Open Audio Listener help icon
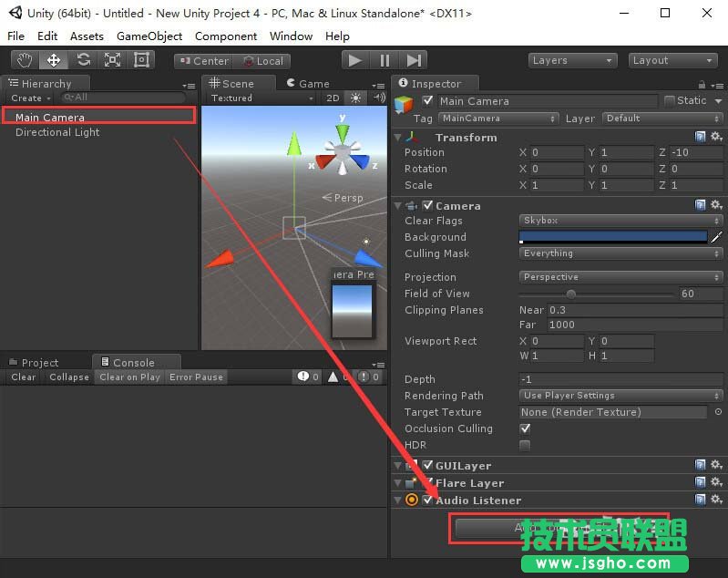The width and height of the screenshot is (728, 578). tap(700, 500)
